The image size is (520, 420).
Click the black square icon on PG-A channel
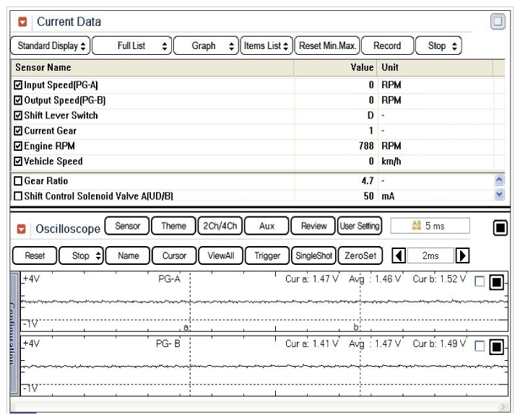pyautogui.click(x=496, y=282)
